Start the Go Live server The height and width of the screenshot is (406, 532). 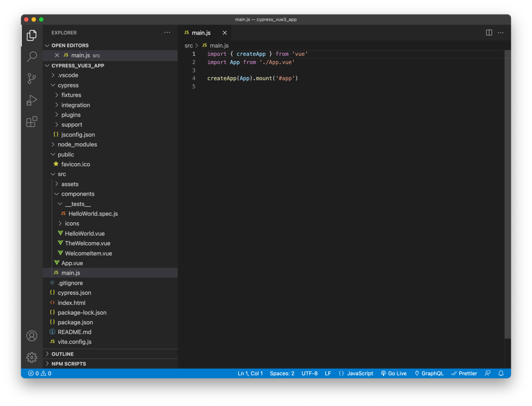point(394,373)
